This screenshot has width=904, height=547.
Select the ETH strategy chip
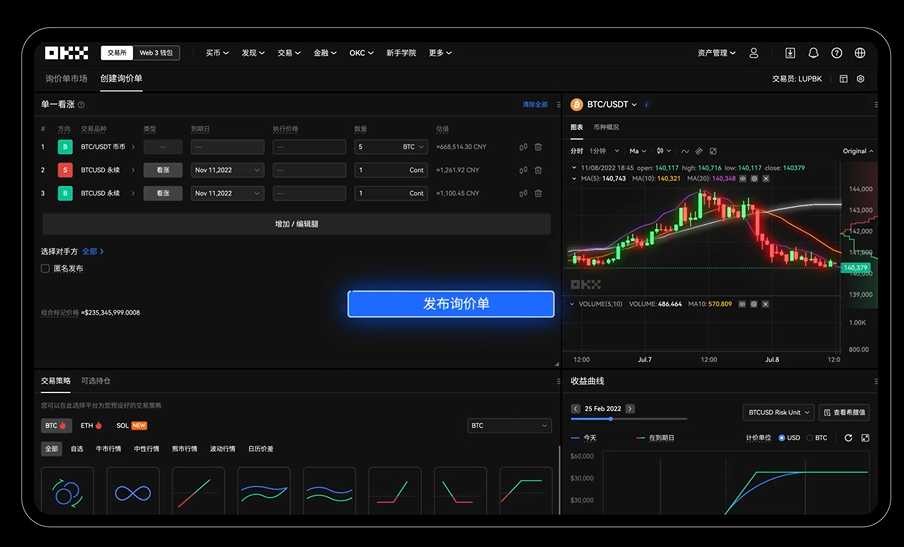click(x=91, y=425)
